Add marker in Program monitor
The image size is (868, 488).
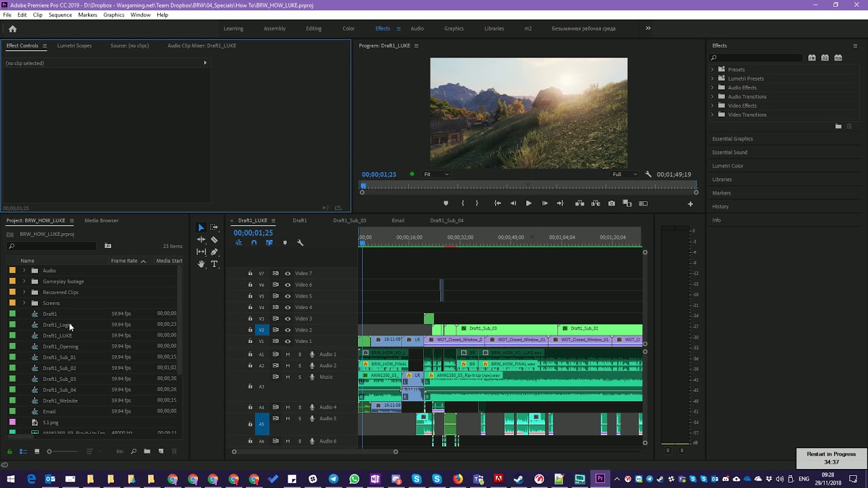[x=446, y=203]
